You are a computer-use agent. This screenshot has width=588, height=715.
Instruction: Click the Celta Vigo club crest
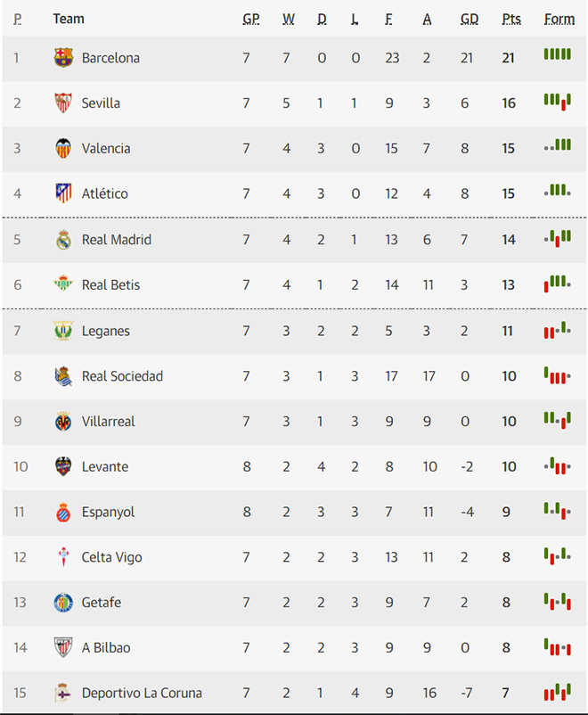pos(63,558)
